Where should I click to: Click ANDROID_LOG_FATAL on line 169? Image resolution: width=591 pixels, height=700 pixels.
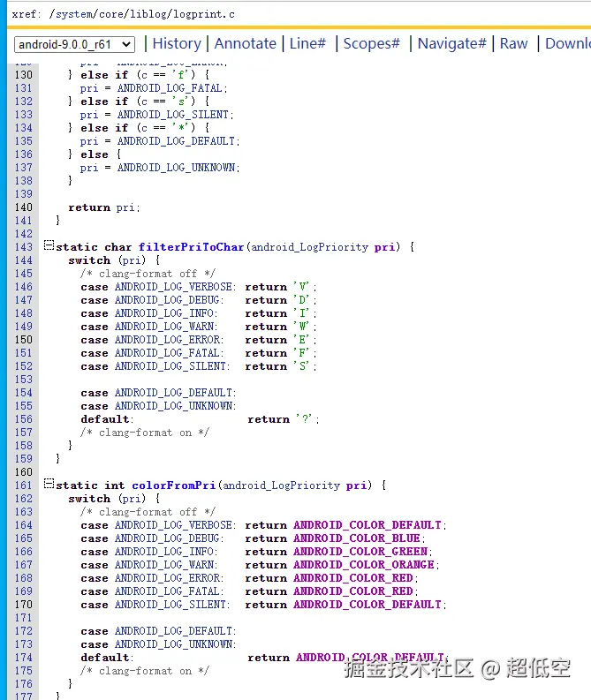[x=167, y=591]
